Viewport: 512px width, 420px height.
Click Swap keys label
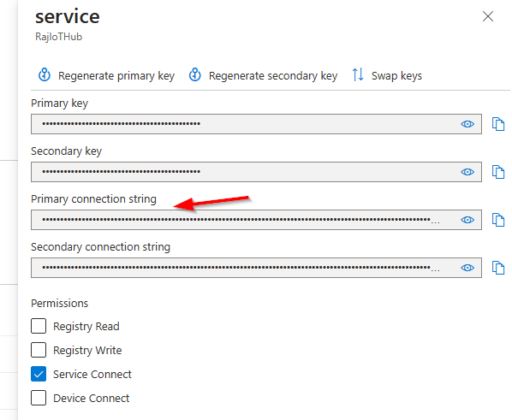tap(396, 76)
